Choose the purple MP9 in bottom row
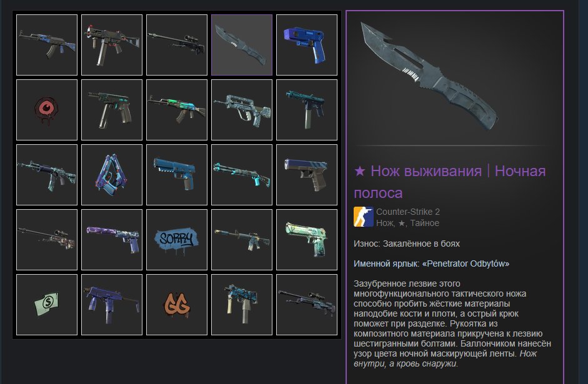 [112, 305]
